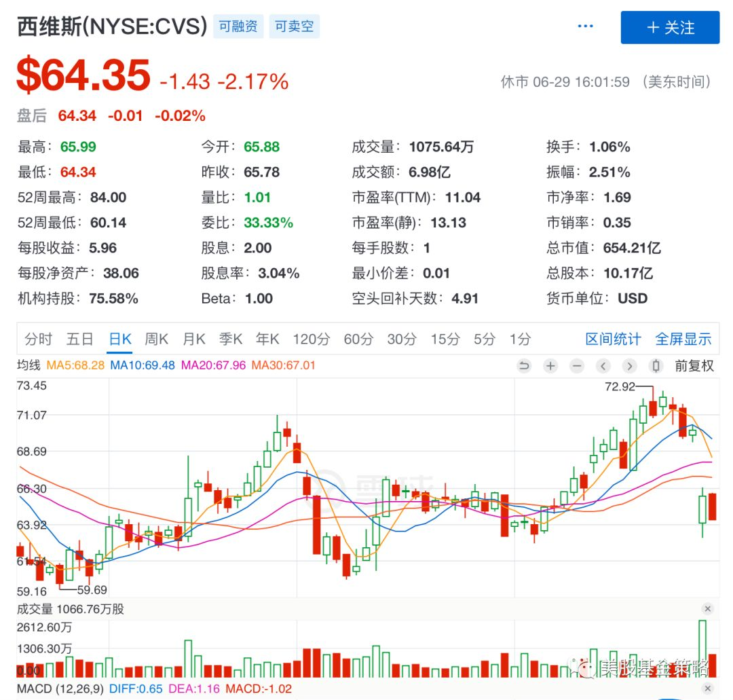The height and width of the screenshot is (700, 733).
Task: Click the 振幅 2.51% value
Action: 609,172
